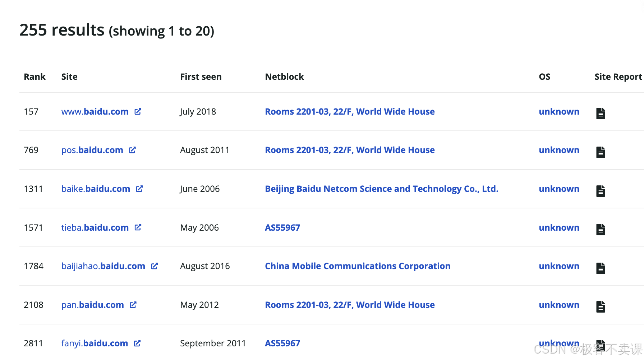Open external link icon beside fanyi.baidu.com
This screenshot has width=644, height=360.
pyautogui.click(x=137, y=343)
